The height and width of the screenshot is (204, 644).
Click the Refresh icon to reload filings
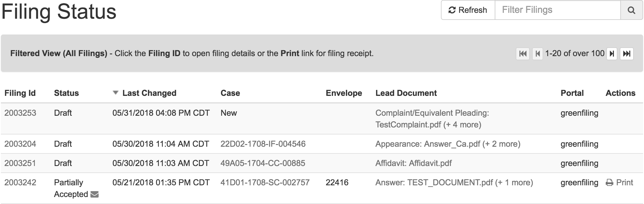click(452, 10)
